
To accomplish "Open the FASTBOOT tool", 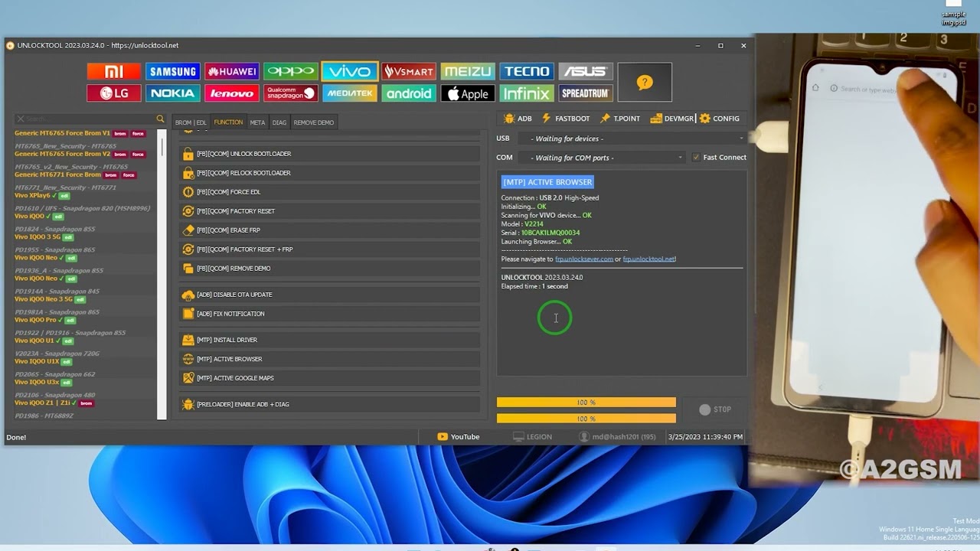I will coord(566,119).
